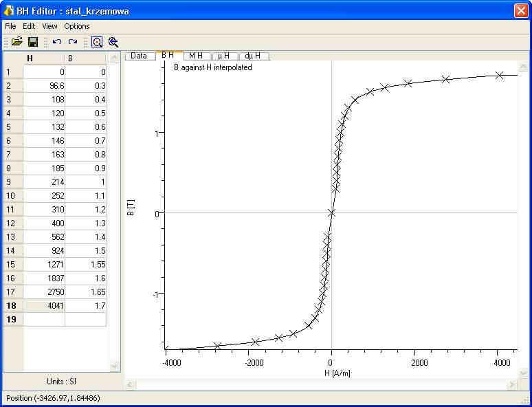Click the chart vertical scroll down arrow

(x=523, y=373)
